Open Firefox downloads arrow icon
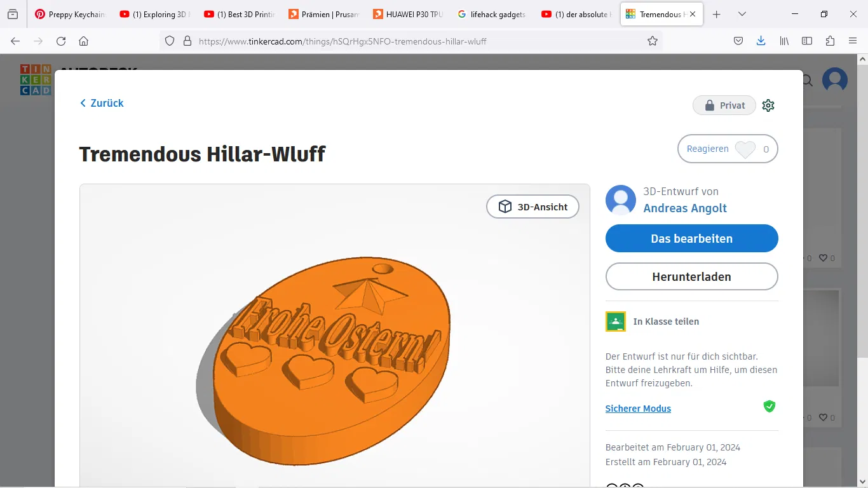868x488 pixels. coord(761,41)
